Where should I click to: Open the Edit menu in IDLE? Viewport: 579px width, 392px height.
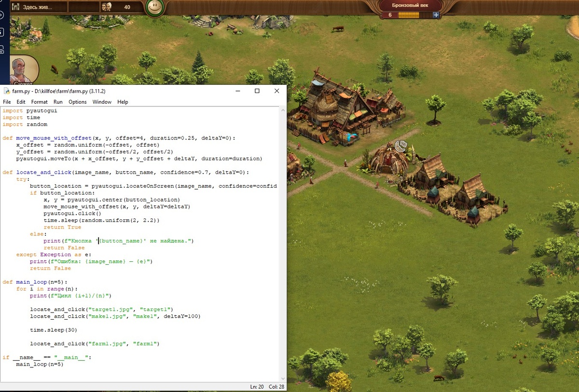[21, 102]
